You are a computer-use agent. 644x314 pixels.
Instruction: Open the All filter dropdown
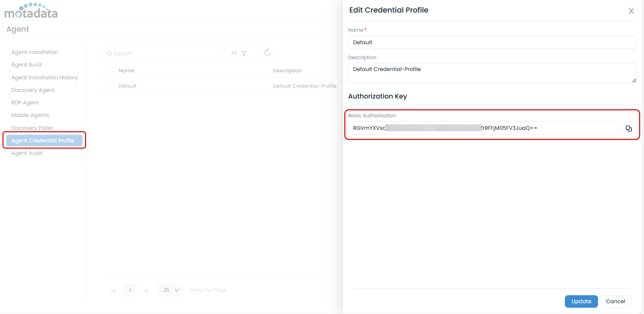[240, 53]
